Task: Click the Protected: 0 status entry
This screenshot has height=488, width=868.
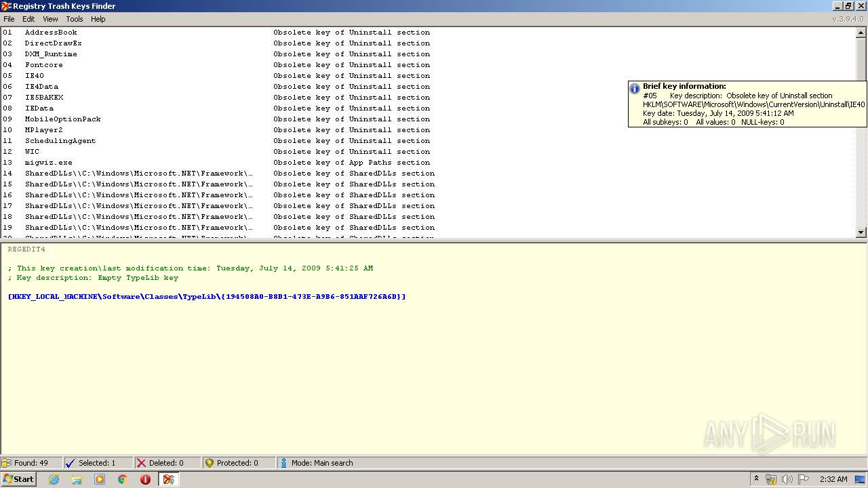Action: [237, 463]
